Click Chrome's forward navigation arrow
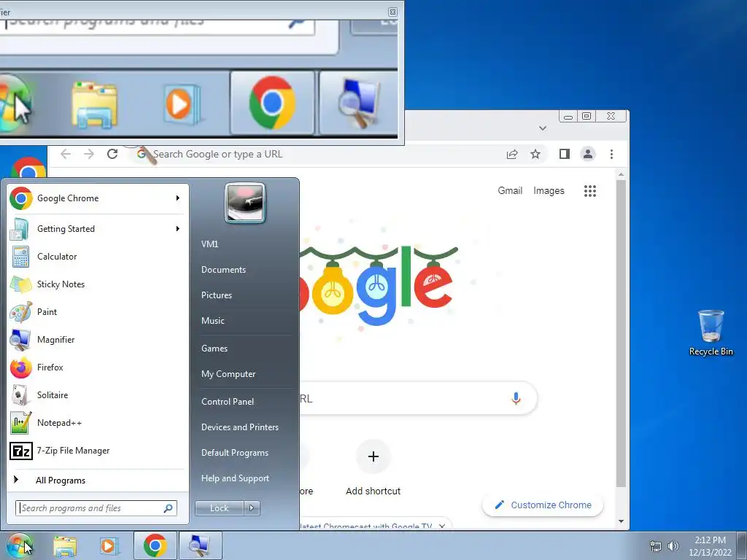747x560 pixels. pos(89,154)
